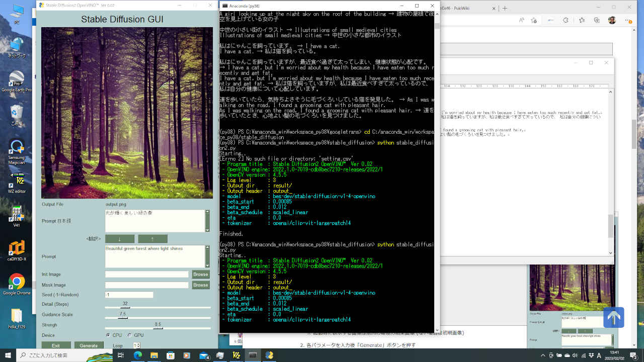Click the Seed input field
This screenshot has height=362, width=644.
[129, 295]
